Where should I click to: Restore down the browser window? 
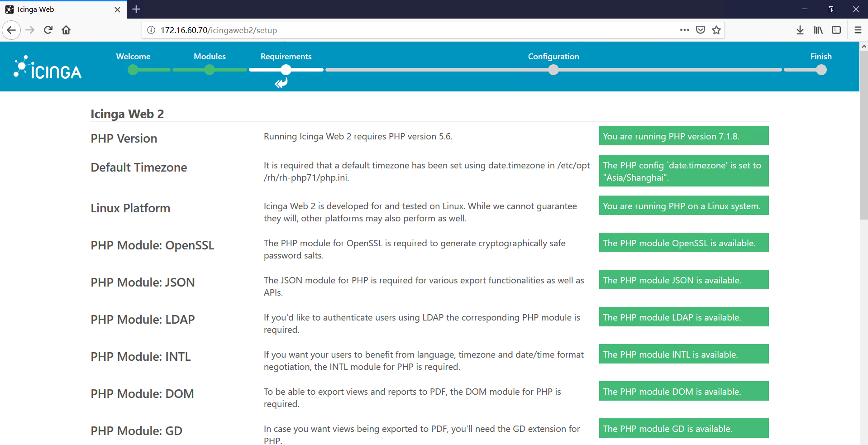(830, 9)
